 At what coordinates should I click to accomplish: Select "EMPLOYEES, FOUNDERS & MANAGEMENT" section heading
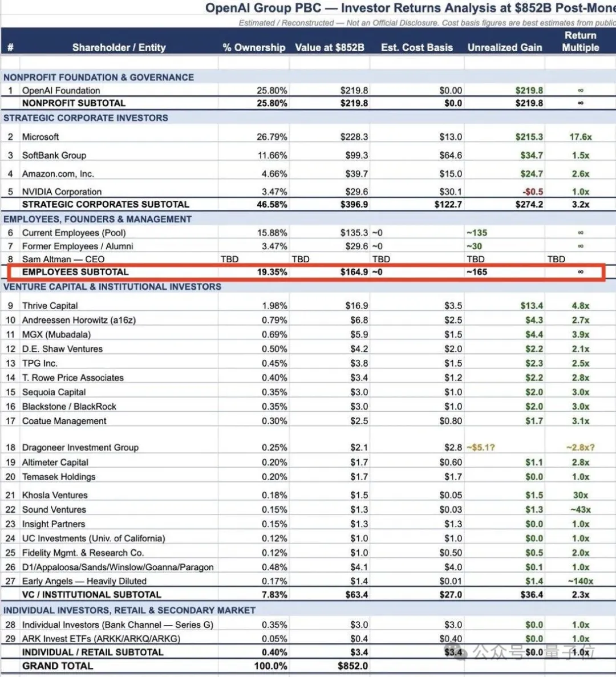tap(97, 219)
